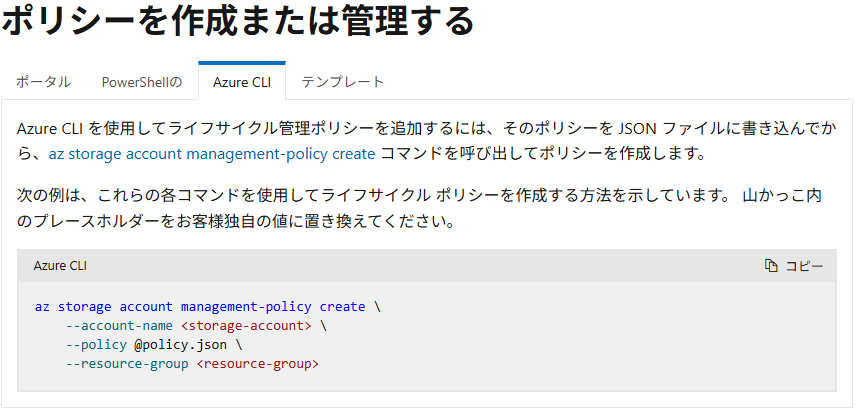
Task: Switch to the テンプレート tab
Action: (343, 82)
